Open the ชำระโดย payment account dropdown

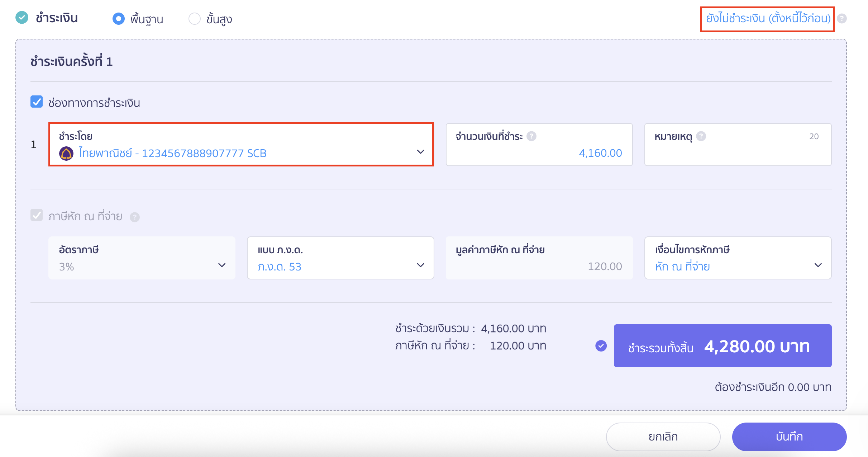(241, 145)
